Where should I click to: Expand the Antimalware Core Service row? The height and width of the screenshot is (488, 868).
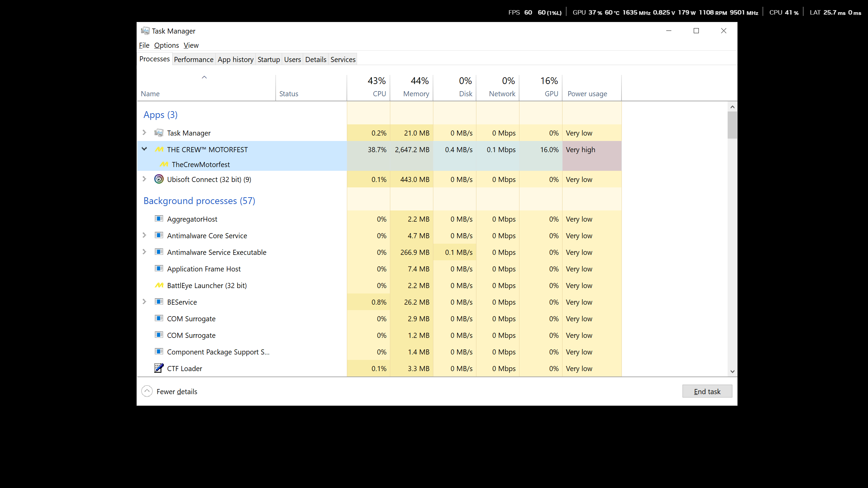pyautogui.click(x=144, y=235)
